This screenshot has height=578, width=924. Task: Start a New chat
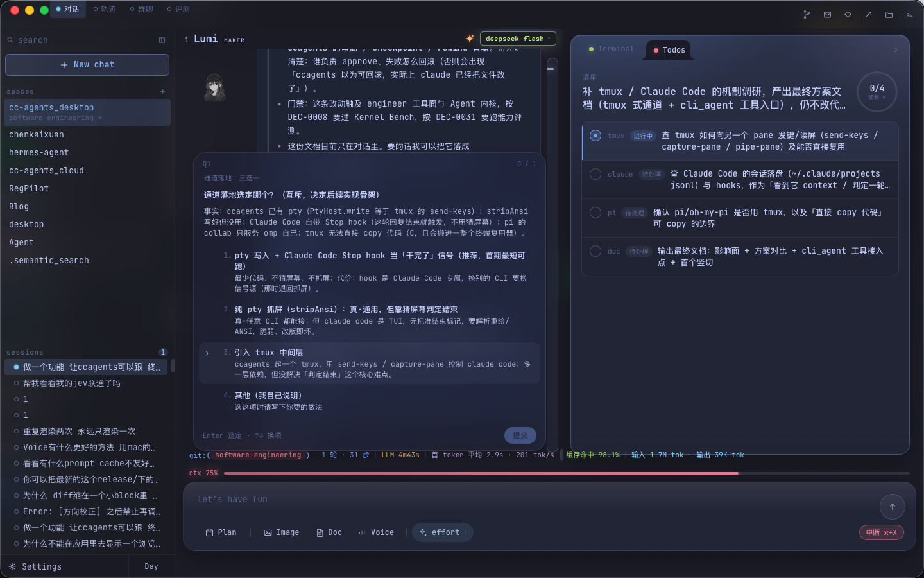click(87, 65)
